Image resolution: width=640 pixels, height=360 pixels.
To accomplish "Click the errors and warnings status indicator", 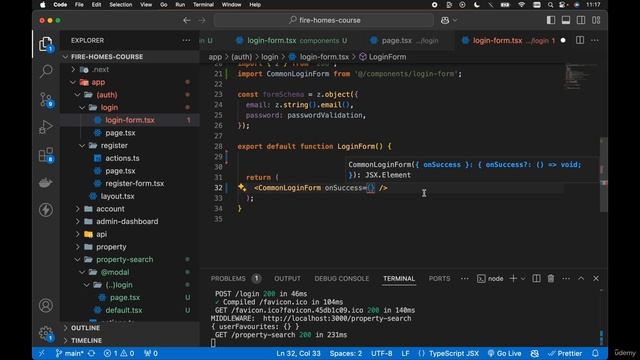I will pyautogui.click(x=119, y=353).
